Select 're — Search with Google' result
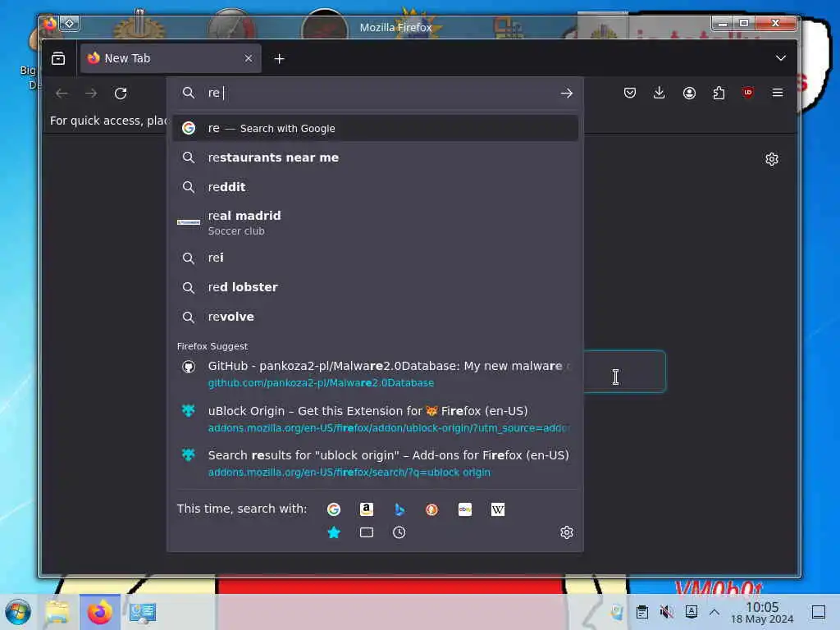 point(375,129)
